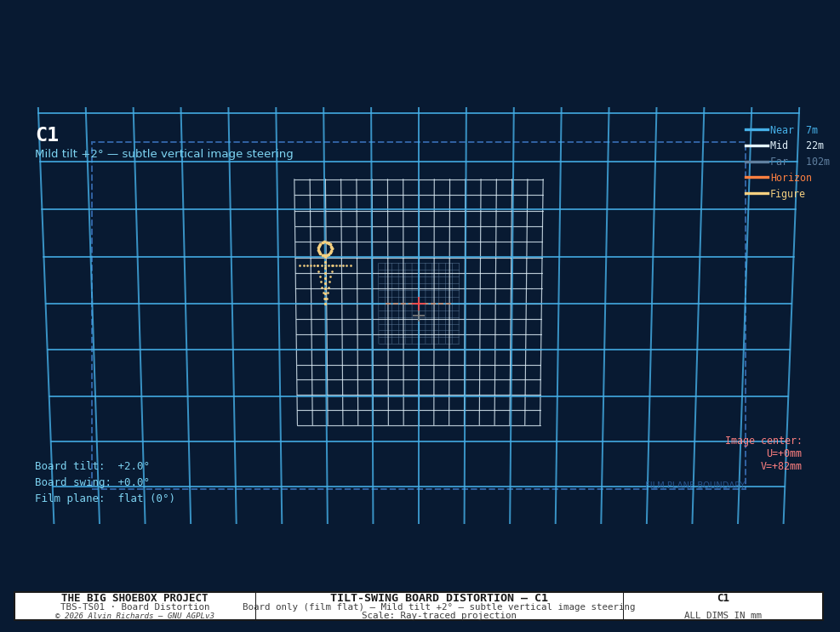Click the Mid legend white line swatch

pyautogui.click(x=757, y=145)
